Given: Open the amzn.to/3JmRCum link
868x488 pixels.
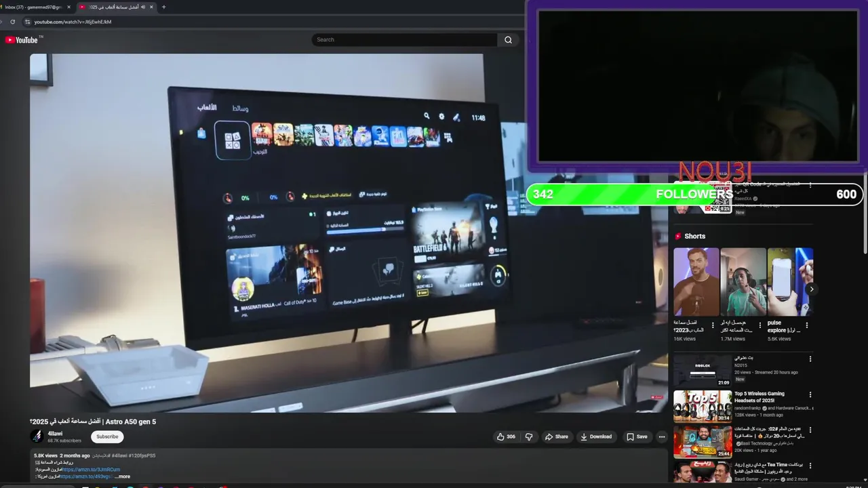Looking at the screenshot, I should [x=91, y=469].
